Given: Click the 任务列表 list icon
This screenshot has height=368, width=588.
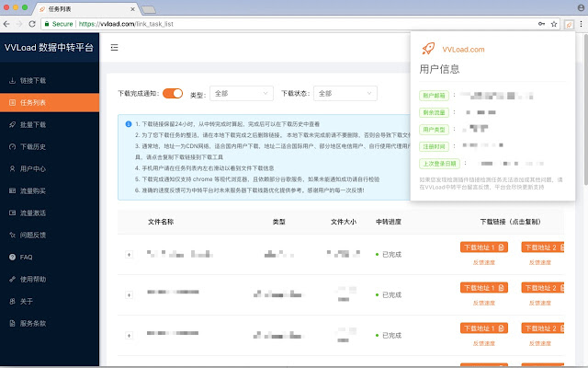Looking at the screenshot, I should tap(12, 102).
